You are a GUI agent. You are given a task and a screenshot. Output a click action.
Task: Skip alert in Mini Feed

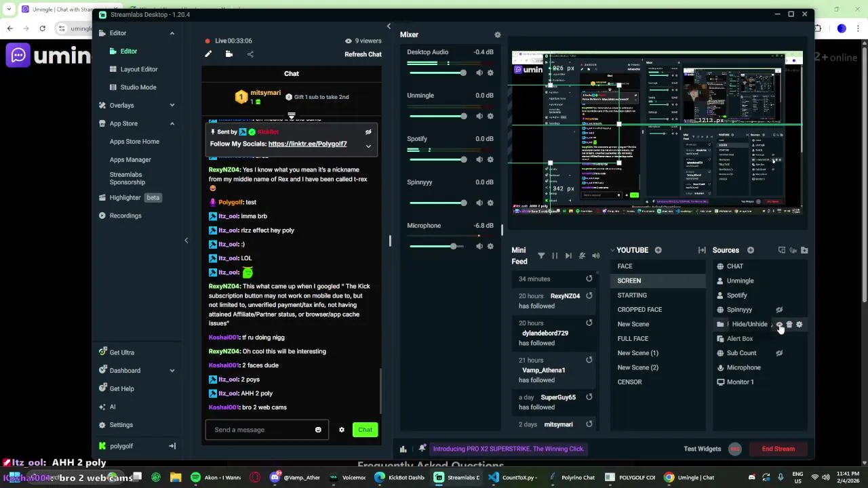tap(568, 256)
